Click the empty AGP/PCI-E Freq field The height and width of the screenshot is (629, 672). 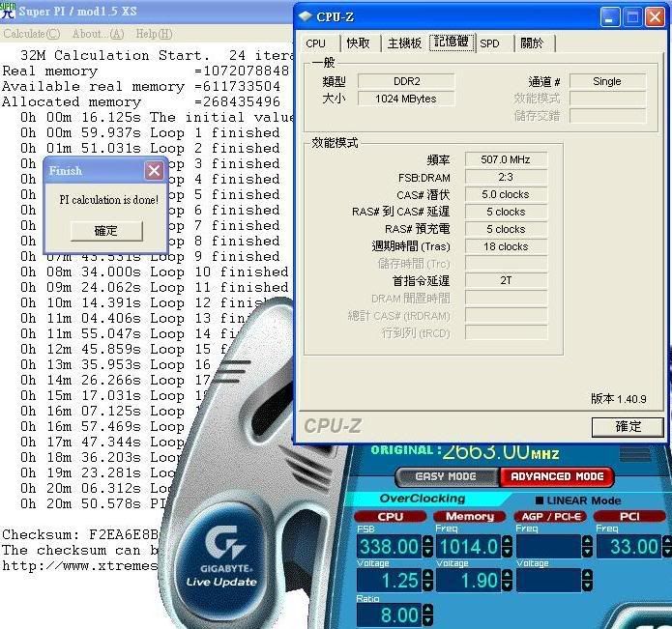tap(549, 546)
